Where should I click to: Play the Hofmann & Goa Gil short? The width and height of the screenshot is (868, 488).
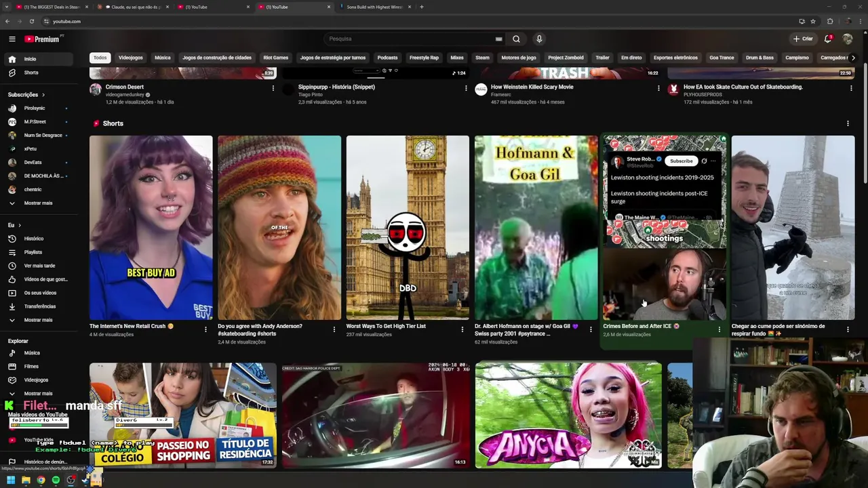(536, 228)
